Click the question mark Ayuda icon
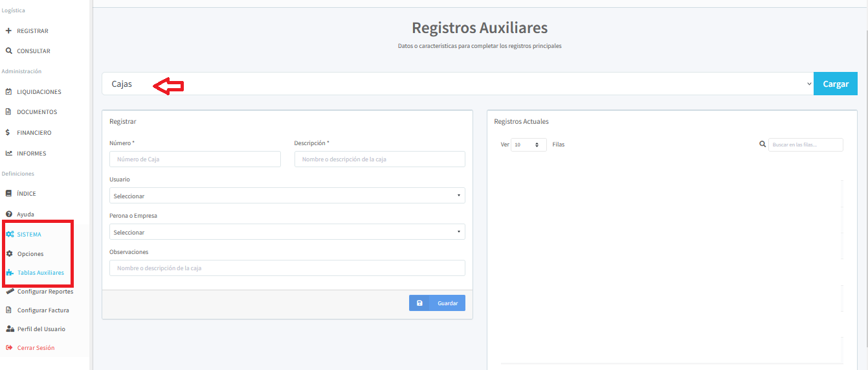 [9, 214]
